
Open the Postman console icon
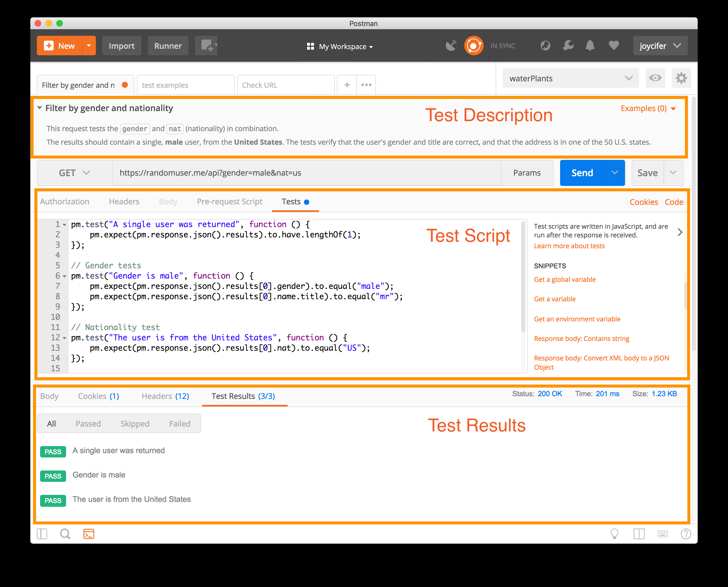coord(89,534)
